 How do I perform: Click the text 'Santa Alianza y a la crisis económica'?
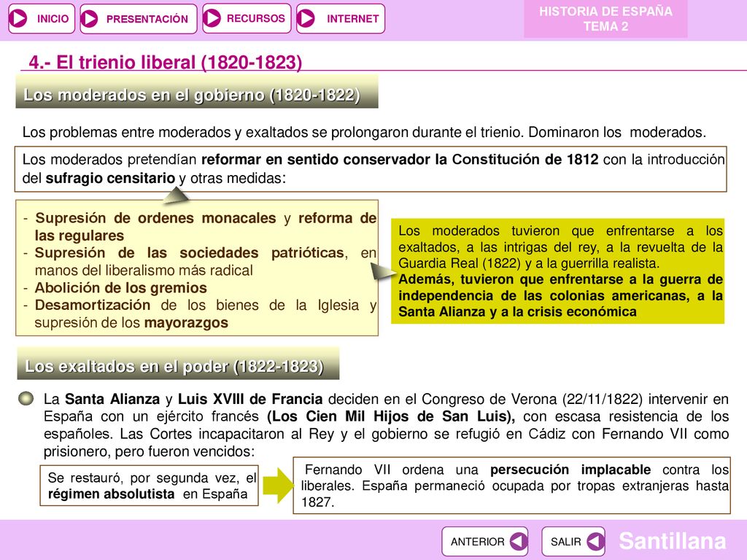coord(517,311)
